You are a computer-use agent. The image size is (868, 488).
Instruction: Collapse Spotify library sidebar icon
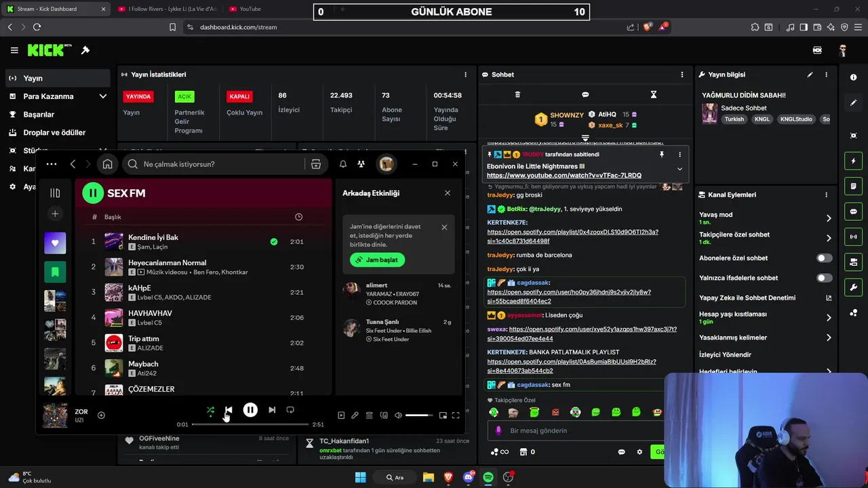55,193
